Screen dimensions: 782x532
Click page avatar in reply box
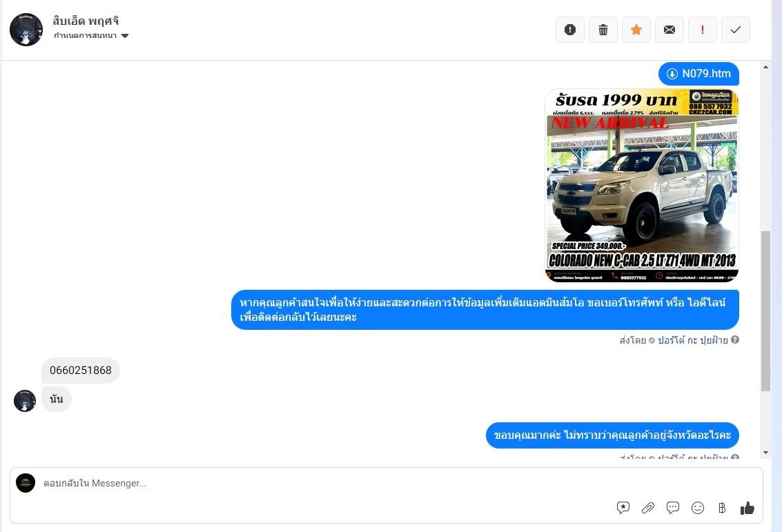26,483
